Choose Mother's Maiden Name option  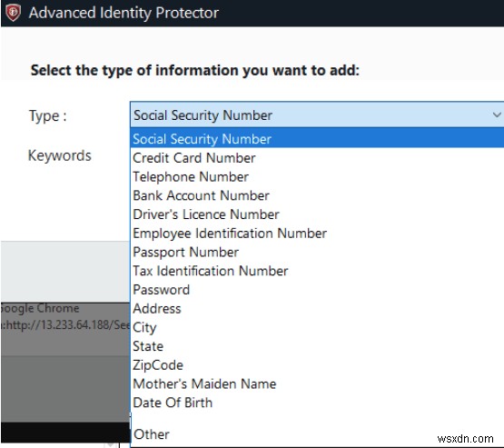click(x=318, y=384)
